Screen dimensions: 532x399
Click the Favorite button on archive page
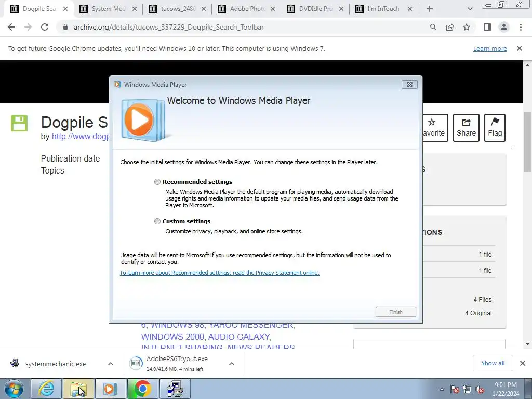pos(435,128)
